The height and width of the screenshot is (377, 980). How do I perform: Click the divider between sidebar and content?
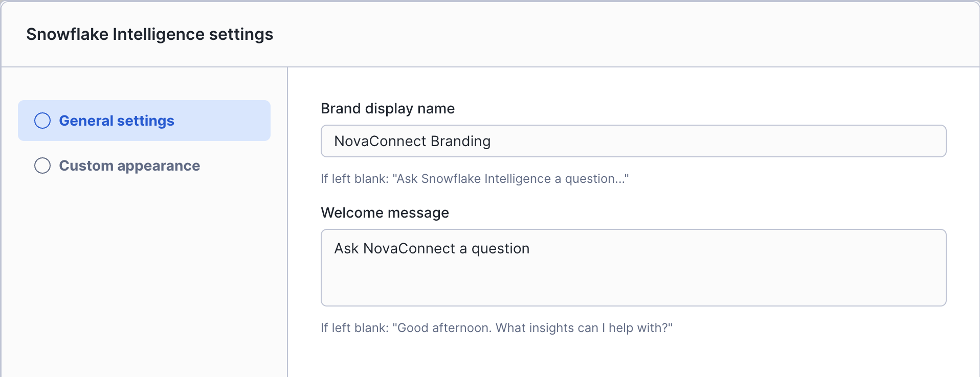[x=288, y=220]
